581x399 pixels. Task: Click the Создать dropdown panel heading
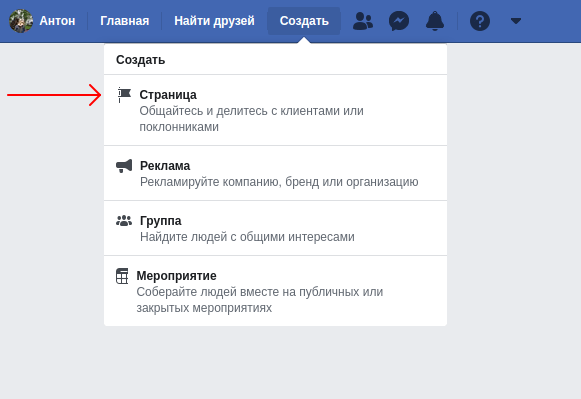pos(140,60)
